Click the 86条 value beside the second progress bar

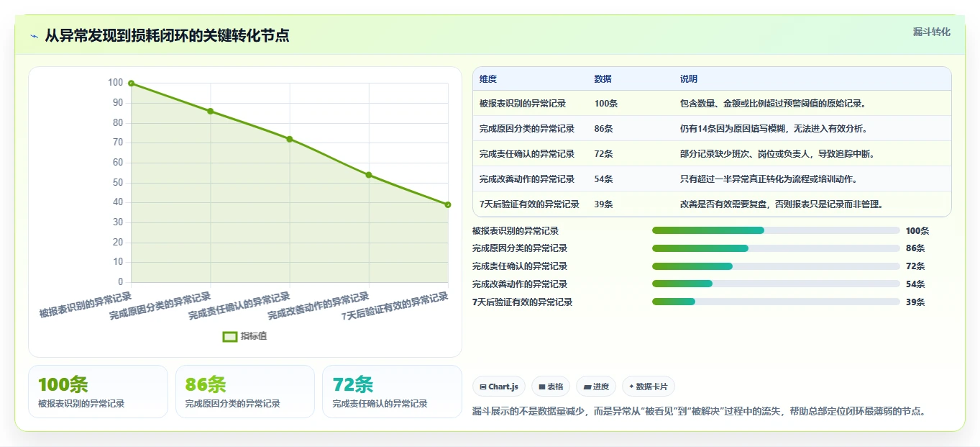click(915, 248)
